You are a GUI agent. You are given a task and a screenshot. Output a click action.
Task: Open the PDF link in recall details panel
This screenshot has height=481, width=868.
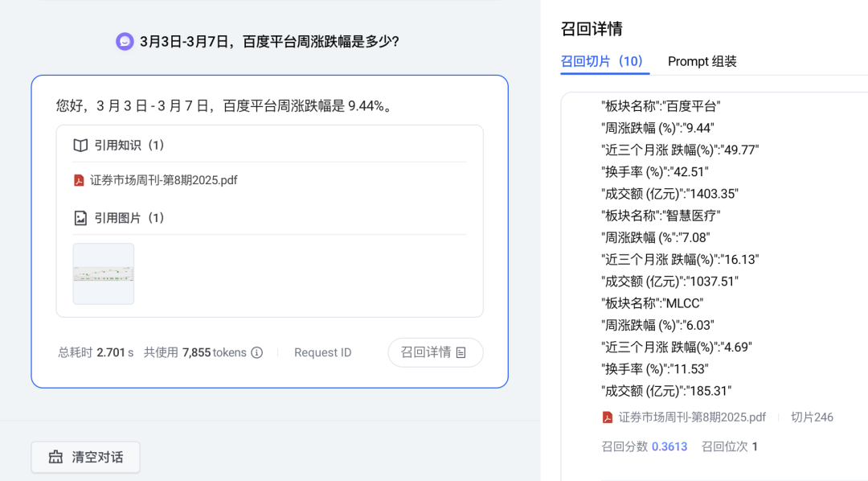692,417
